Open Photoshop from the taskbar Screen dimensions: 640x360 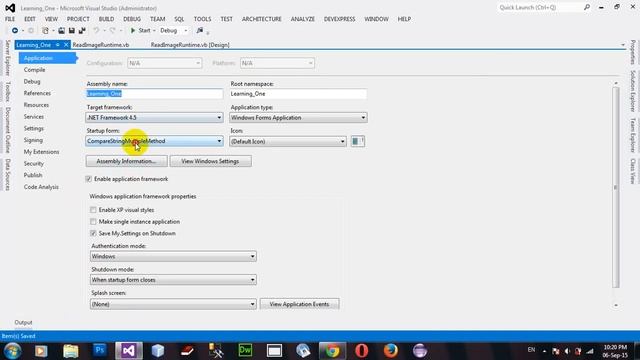point(100,351)
